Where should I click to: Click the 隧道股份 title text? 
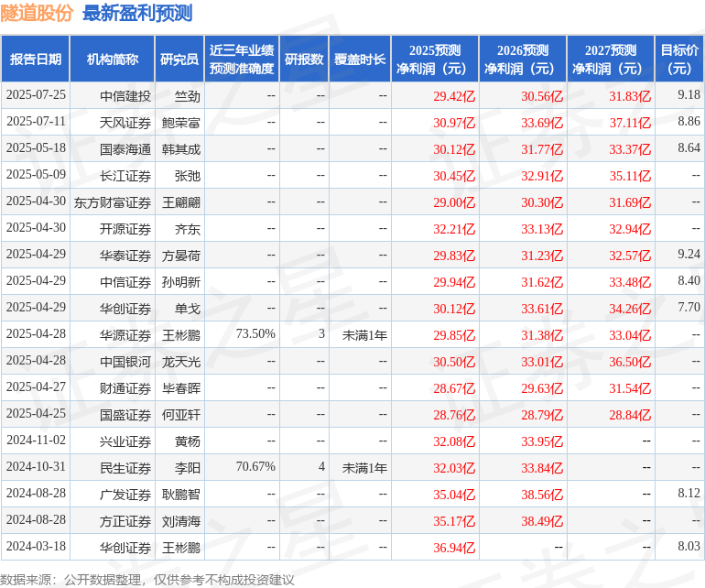pyautogui.click(x=37, y=13)
